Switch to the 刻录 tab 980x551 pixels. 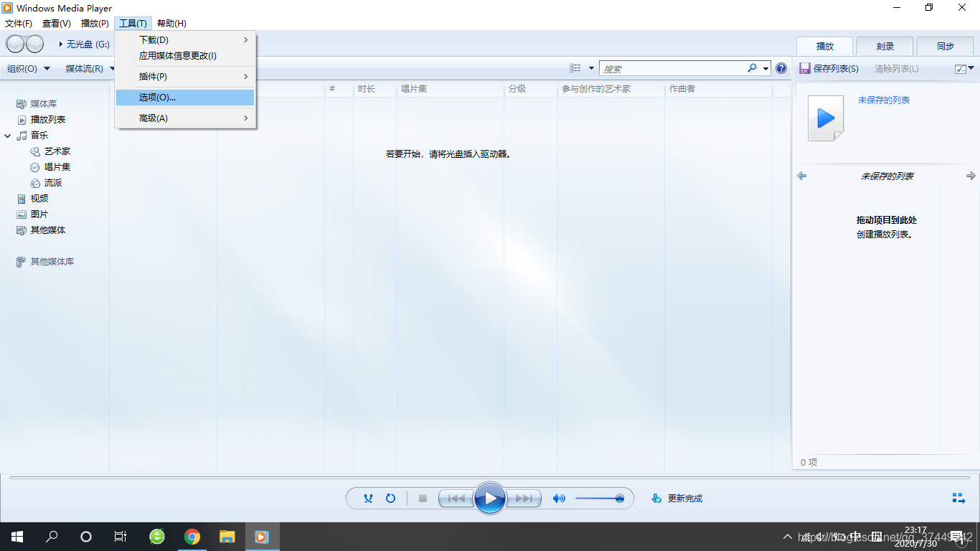[885, 46]
